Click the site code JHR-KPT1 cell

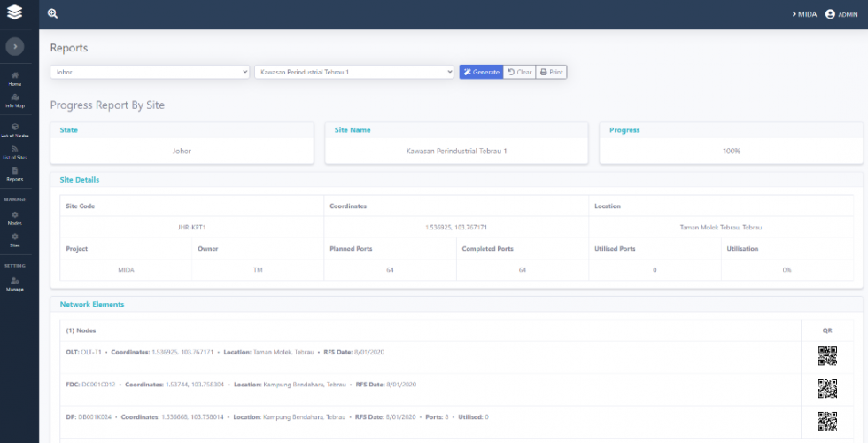(x=191, y=228)
